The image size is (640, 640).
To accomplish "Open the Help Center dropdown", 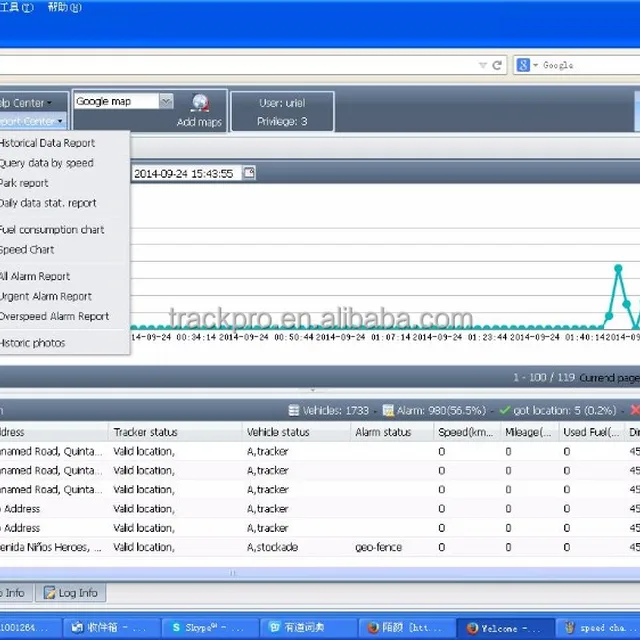I will pos(28,102).
